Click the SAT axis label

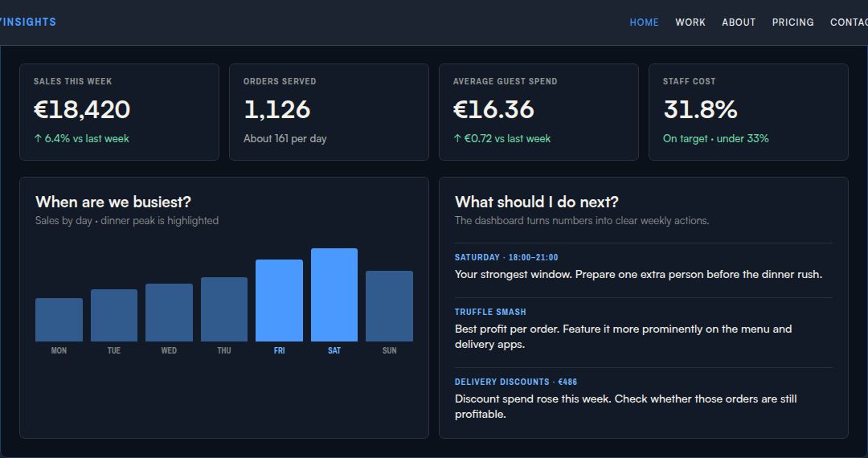(334, 350)
